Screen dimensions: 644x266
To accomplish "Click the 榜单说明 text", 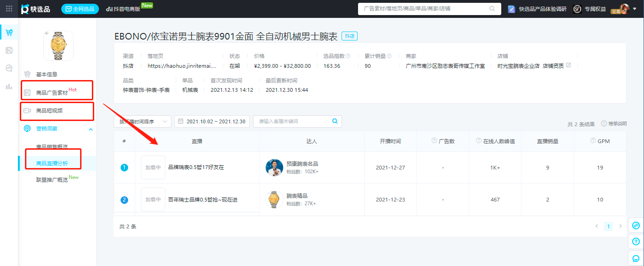I will click(x=618, y=124).
